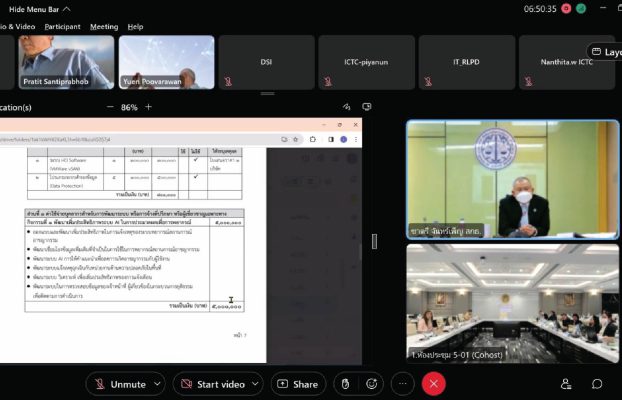The image size is (622, 400).
Task: Open the more options ellipsis button
Action: click(x=403, y=384)
